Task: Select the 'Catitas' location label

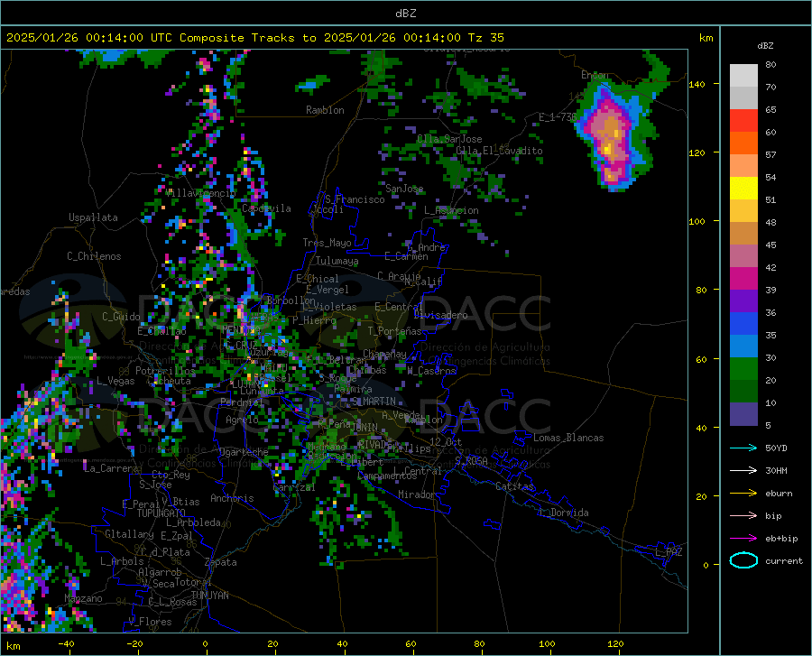Action: [x=515, y=486]
